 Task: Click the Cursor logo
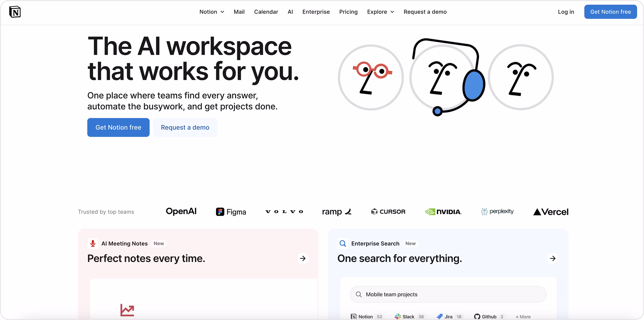[x=388, y=212]
